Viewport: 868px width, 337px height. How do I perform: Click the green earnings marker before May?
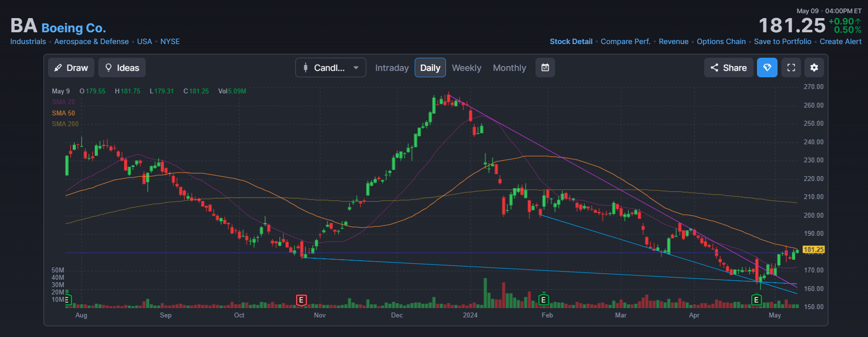[x=757, y=300]
